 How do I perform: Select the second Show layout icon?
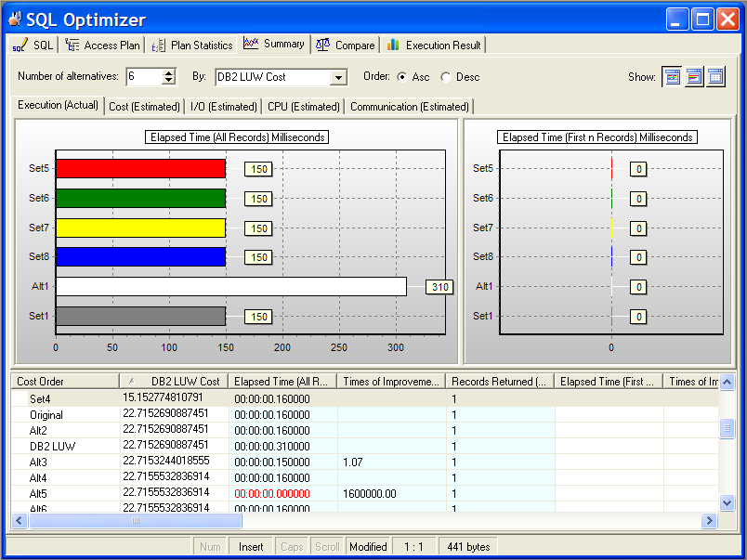694,77
